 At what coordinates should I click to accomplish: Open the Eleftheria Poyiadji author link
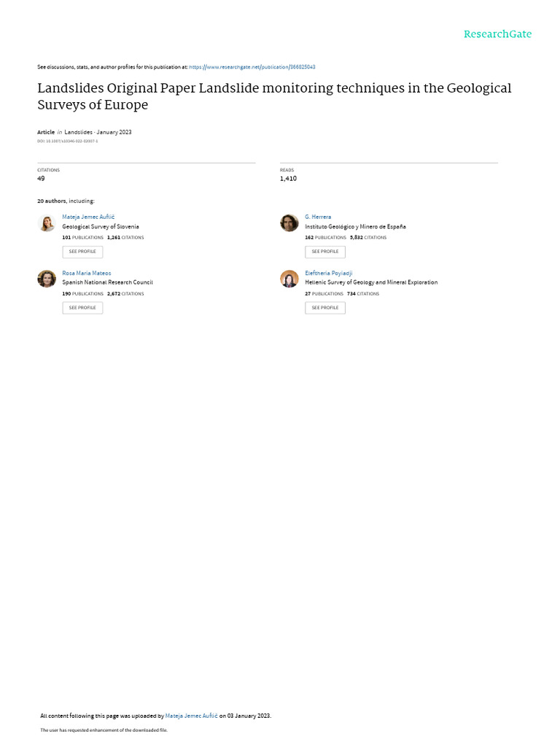[x=329, y=273]
